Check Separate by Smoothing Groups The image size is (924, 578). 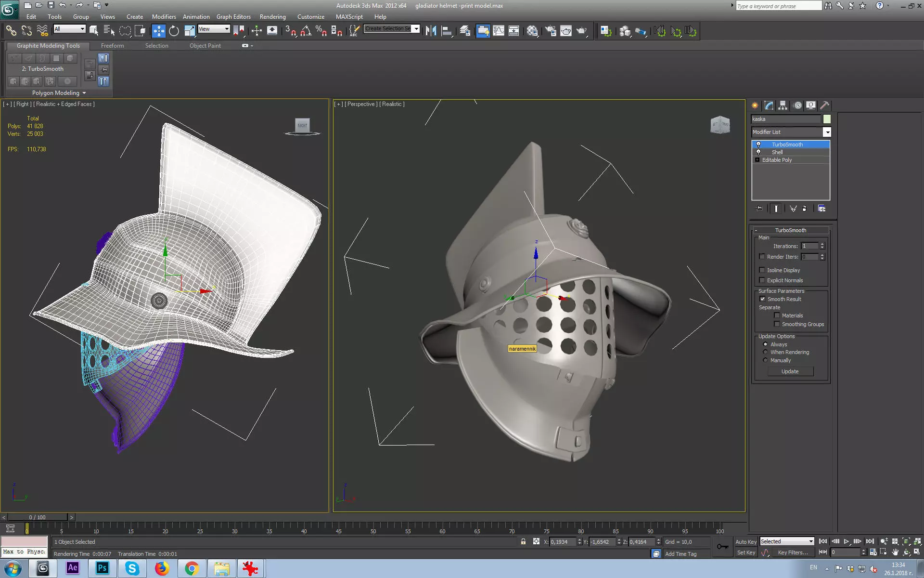[x=777, y=324]
